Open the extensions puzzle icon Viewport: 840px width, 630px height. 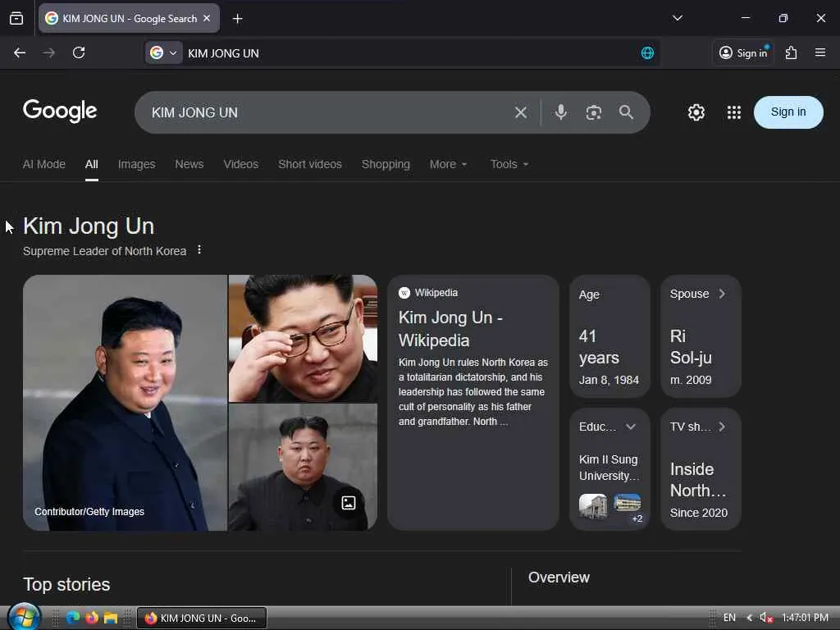coord(792,52)
